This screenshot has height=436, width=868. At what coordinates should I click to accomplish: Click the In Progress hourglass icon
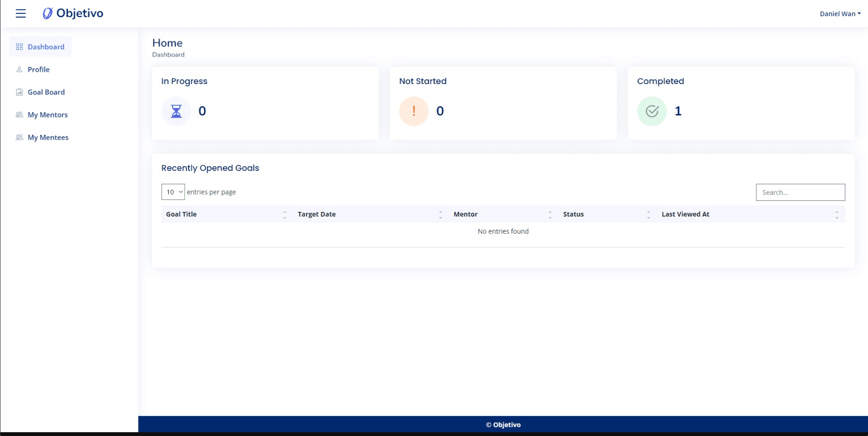coord(176,111)
